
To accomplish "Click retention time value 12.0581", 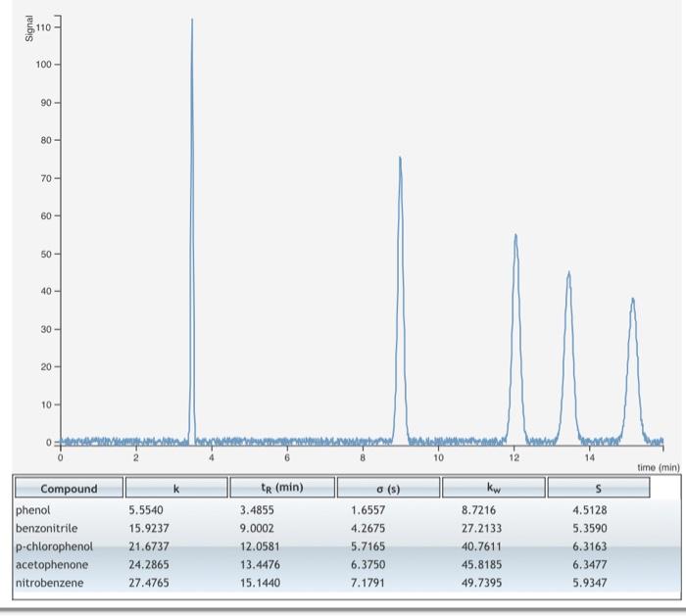I will click(x=260, y=546).
